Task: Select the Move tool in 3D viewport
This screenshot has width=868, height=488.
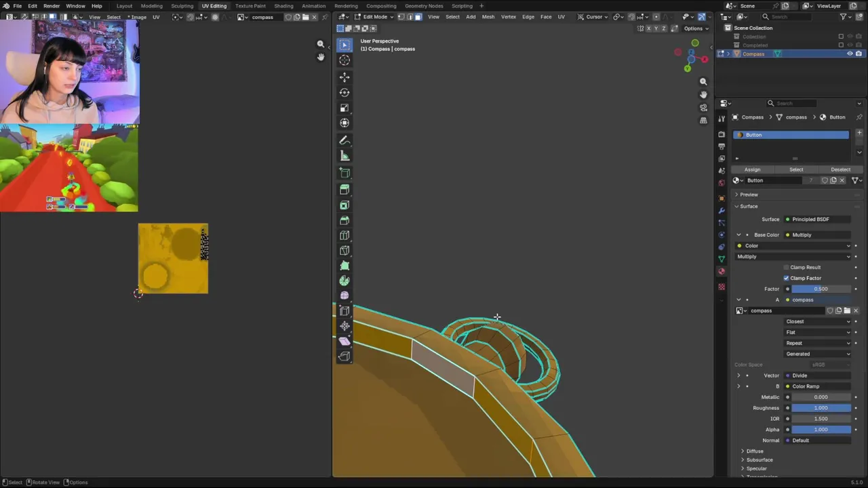Action: 344,77
